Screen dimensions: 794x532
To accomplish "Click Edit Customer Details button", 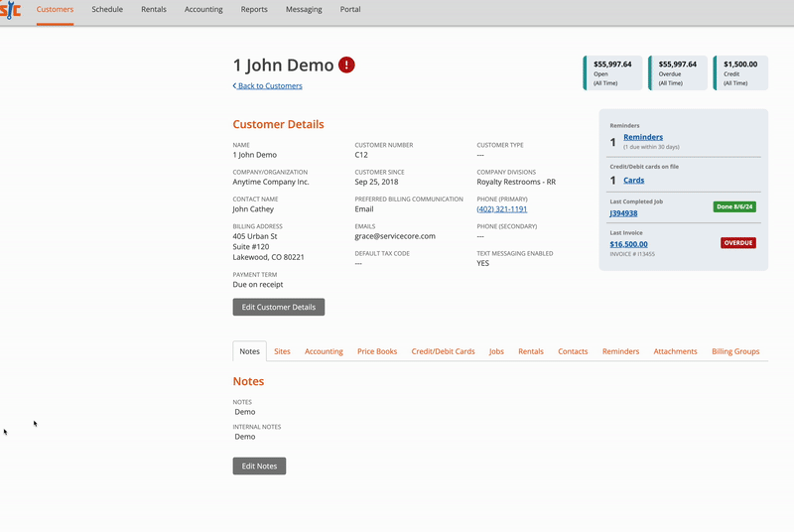I will (x=279, y=307).
